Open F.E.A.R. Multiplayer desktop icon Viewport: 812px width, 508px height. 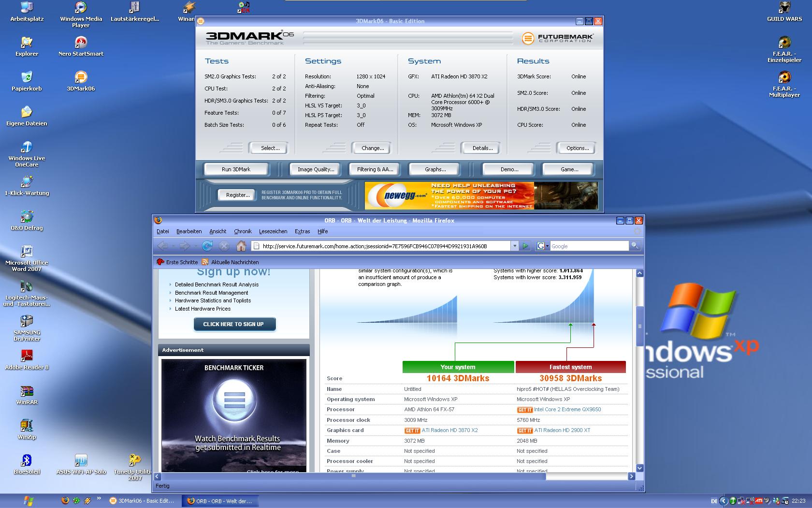tap(784, 85)
